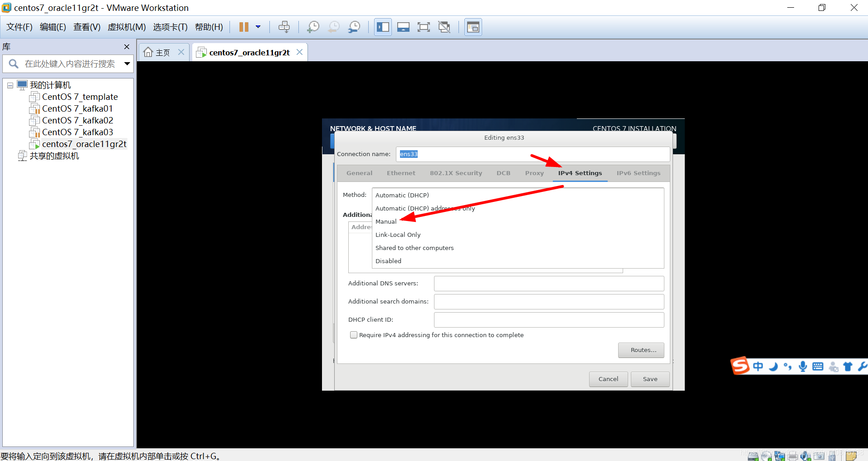The height and width of the screenshot is (461, 868).
Task: Choose Manual method option
Action: [x=518, y=222]
